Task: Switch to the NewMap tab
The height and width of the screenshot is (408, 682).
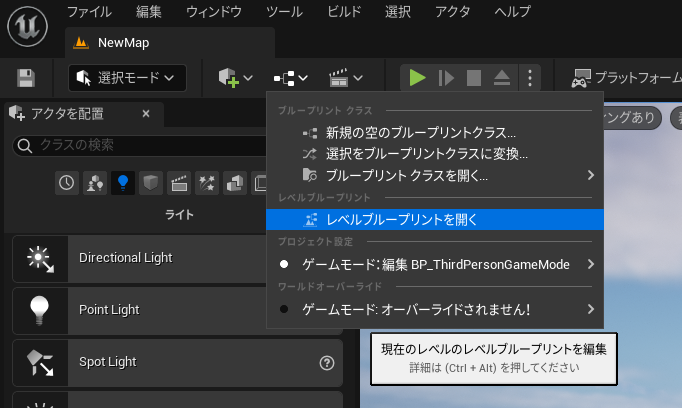Action: pos(170,43)
